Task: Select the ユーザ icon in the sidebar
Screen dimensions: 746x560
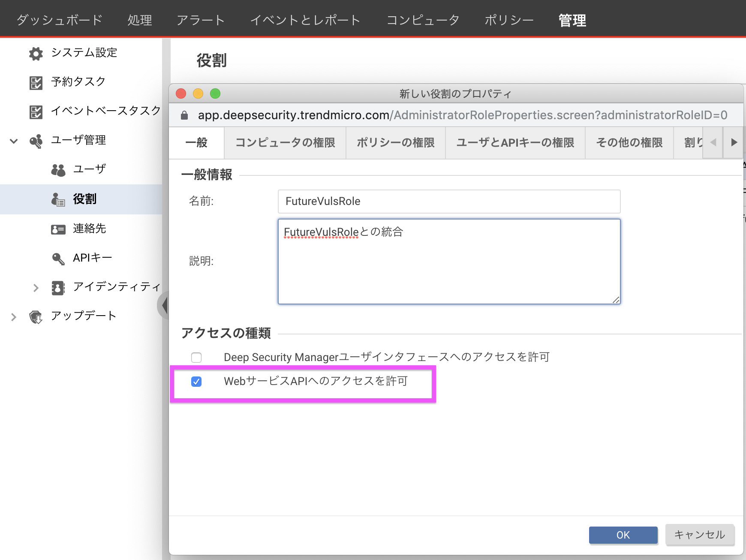Action: click(x=58, y=169)
